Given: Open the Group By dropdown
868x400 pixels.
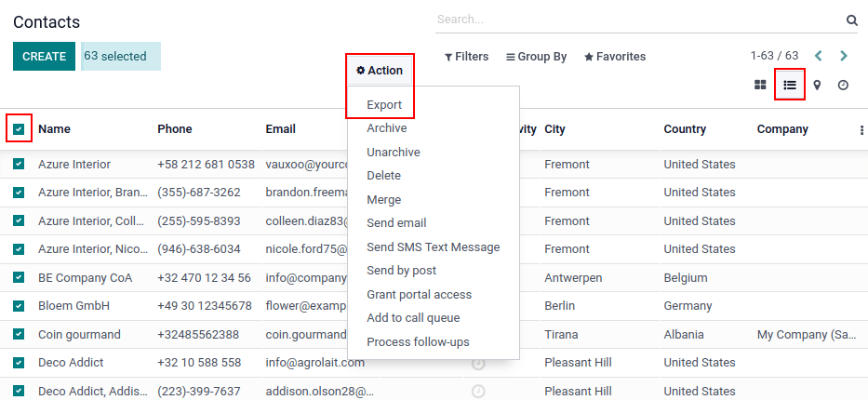Looking at the screenshot, I should click(536, 57).
